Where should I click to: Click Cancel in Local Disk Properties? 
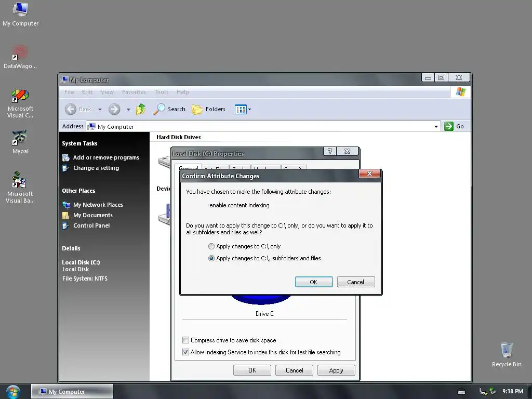(294, 370)
